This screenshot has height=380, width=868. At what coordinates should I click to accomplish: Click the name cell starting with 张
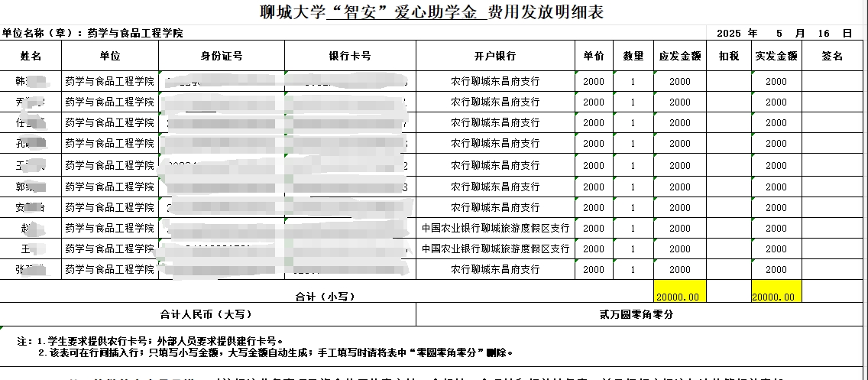pyautogui.click(x=31, y=269)
